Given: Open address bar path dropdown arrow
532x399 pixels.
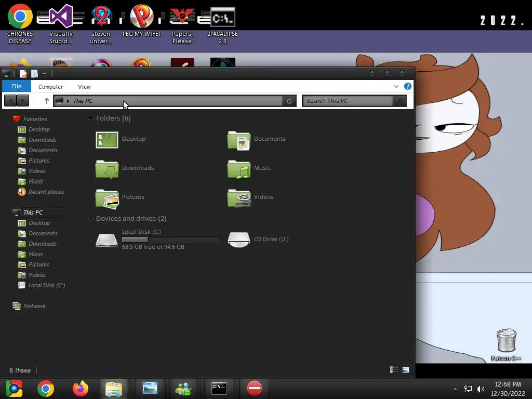Looking at the screenshot, I should [68, 101].
